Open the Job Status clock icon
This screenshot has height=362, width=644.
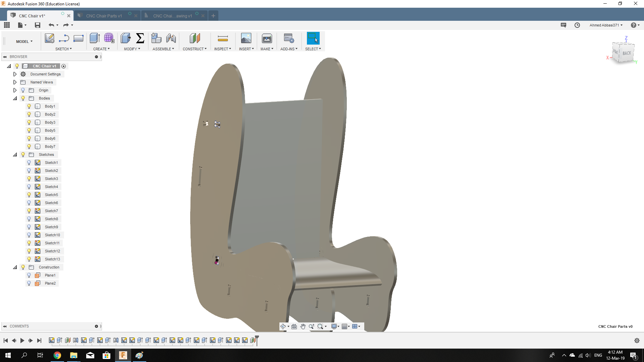tap(577, 25)
